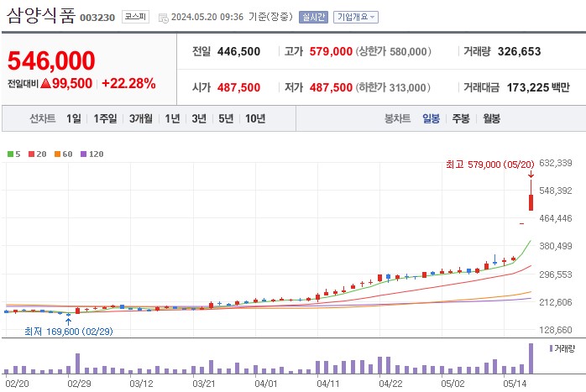The width and height of the screenshot is (586, 392).
Task: Toggle the 5-day moving average legend
Action: [x=13, y=154]
